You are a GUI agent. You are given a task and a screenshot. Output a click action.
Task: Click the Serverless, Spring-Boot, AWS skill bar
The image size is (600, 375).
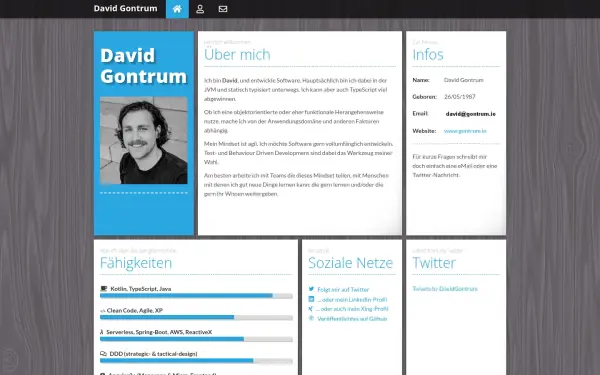pos(196,339)
